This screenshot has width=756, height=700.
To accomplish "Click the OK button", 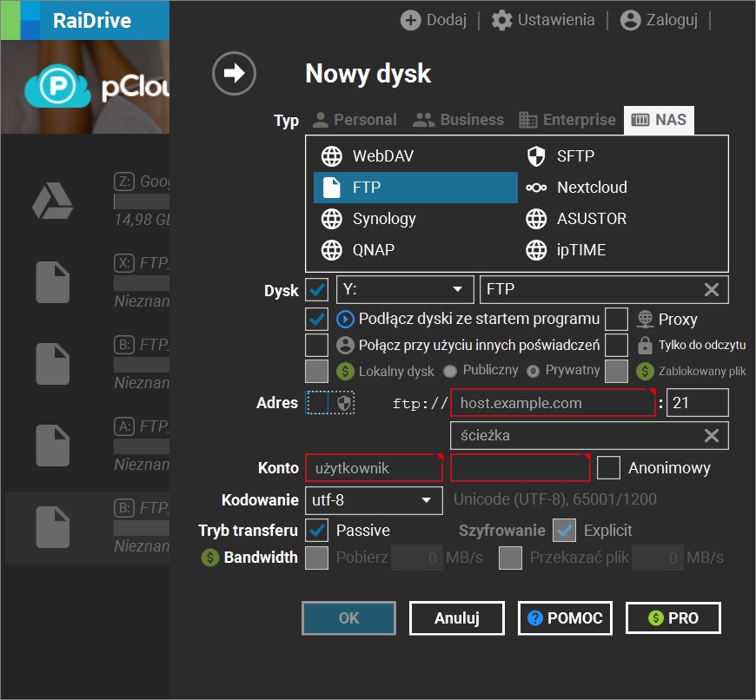I will tap(348, 618).
